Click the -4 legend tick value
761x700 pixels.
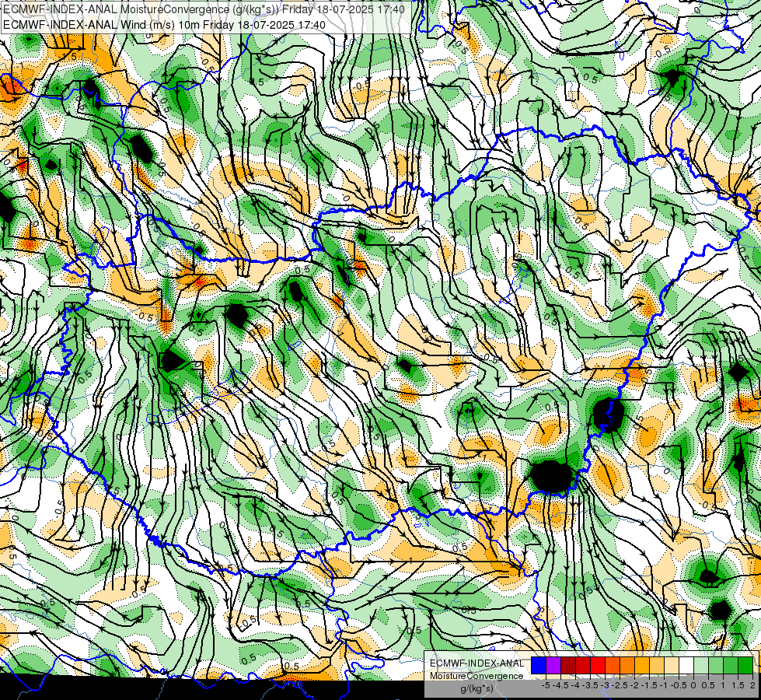pyautogui.click(x=575, y=685)
